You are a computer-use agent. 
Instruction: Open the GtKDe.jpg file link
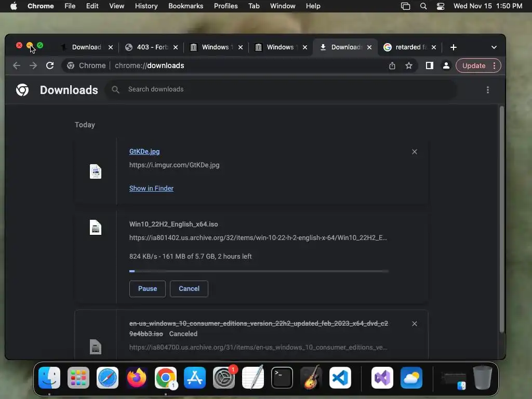click(144, 151)
